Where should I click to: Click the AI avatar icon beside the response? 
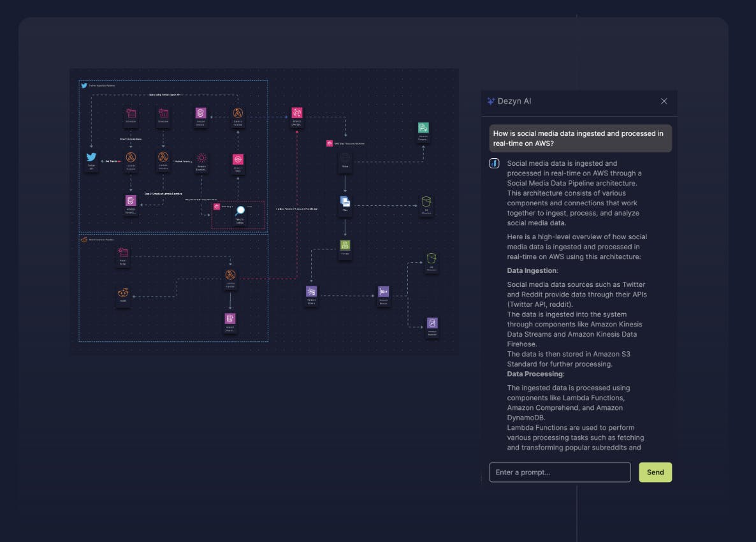click(494, 163)
